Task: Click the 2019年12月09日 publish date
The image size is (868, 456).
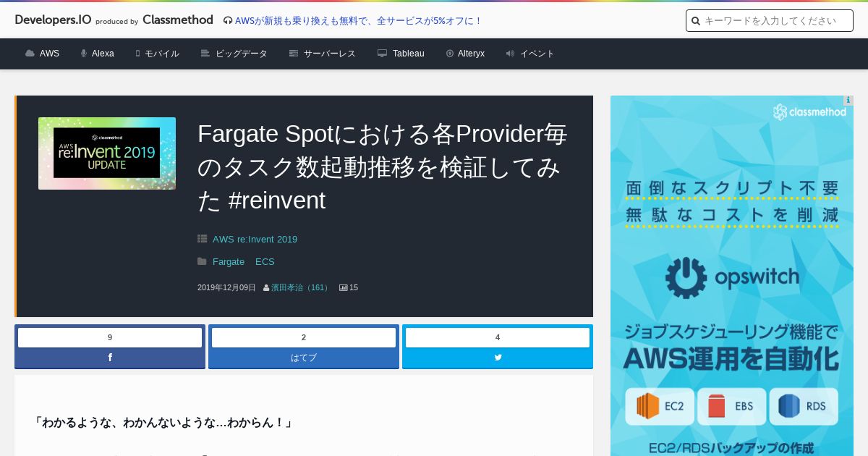Action: click(x=226, y=288)
